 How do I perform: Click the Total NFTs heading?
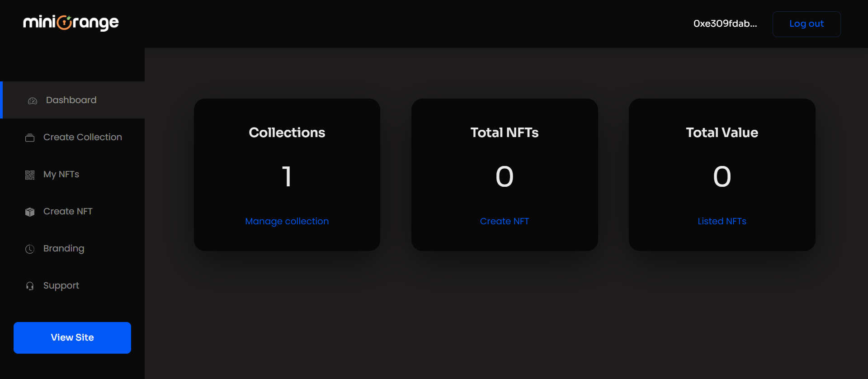(505, 133)
